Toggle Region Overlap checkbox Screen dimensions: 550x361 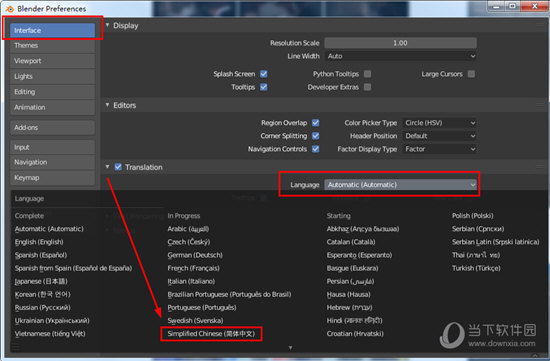[316, 123]
